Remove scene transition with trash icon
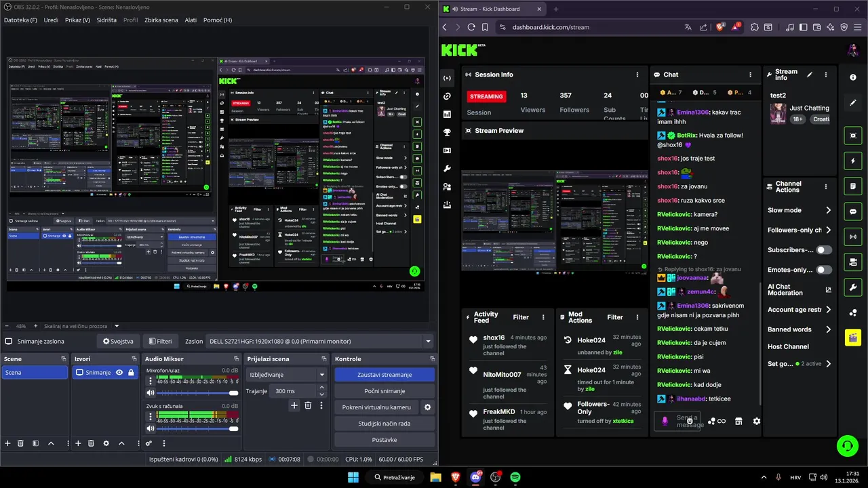 point(308,405)
